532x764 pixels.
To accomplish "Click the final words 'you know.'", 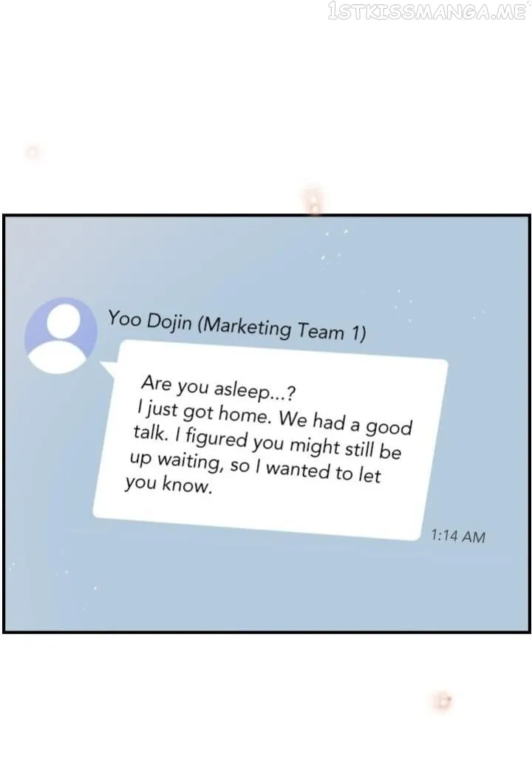I will tap(168, 484).
